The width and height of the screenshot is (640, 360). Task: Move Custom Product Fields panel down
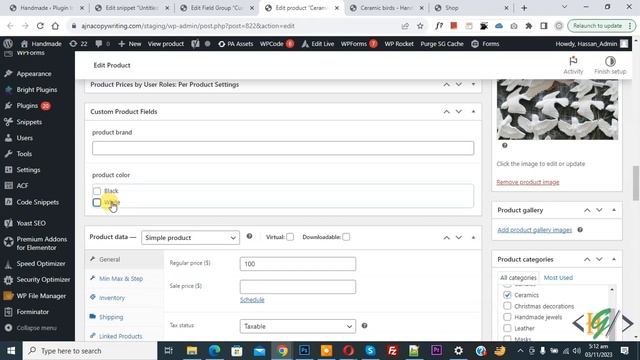[x=459, y=111]
